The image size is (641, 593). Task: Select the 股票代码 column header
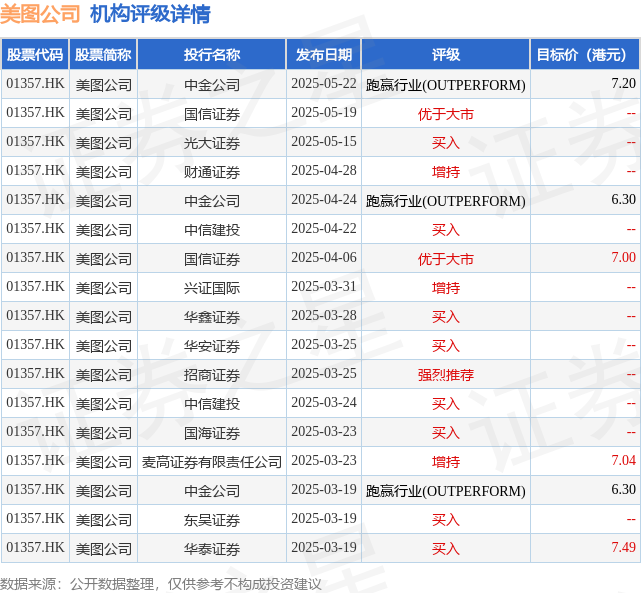35,54
